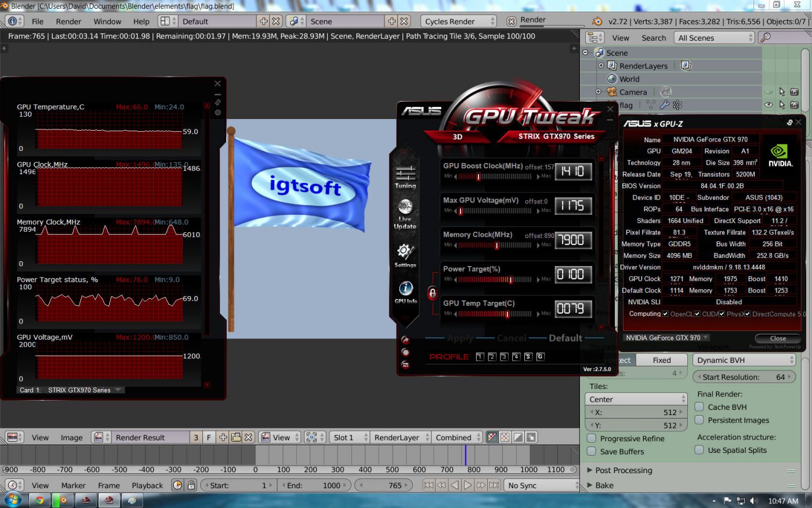Screen dimensions: 812x508
Task: Select GPU Tweak profile S
Action: [528, 356]
